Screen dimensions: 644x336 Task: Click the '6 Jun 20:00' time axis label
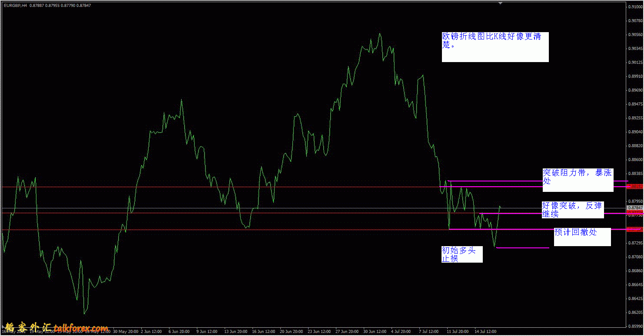pos(179,331)
